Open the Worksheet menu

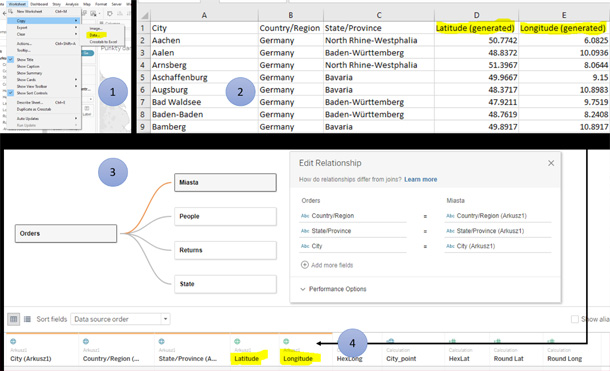(17, 4)
